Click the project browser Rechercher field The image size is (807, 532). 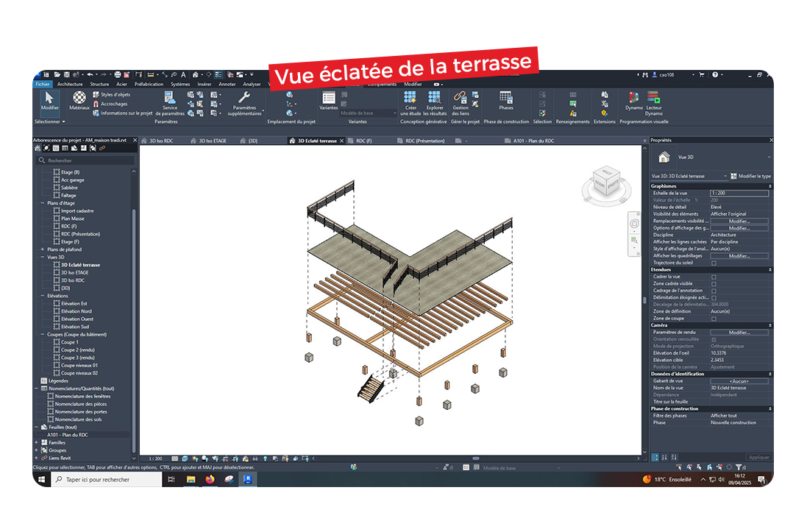[x=85, y=160]
